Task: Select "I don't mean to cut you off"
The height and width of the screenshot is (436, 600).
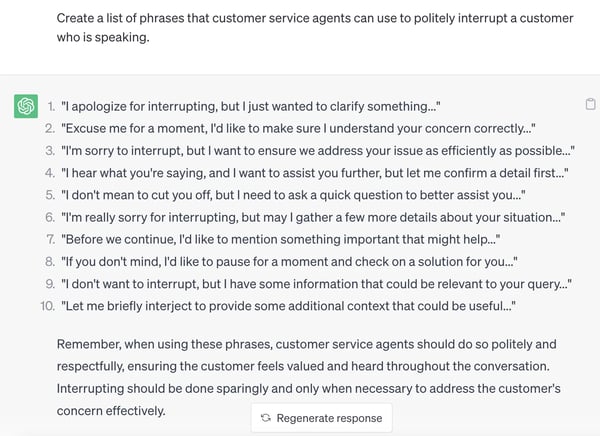Action: [293, 195]
